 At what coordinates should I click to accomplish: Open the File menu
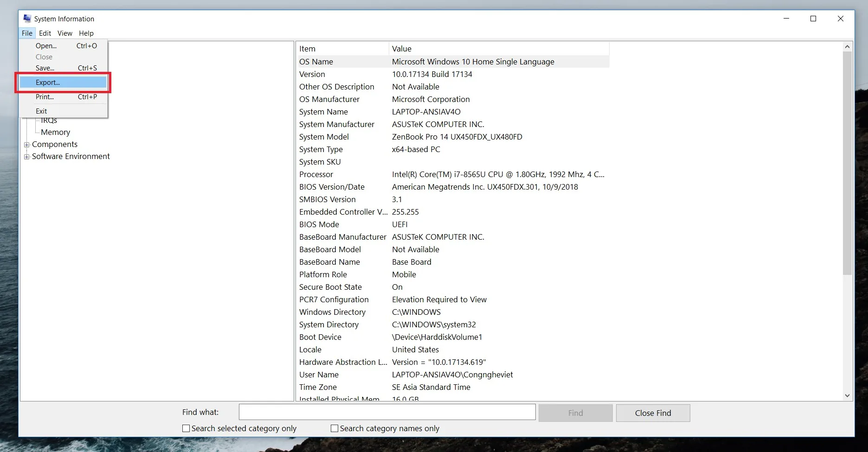pos(27,33)
